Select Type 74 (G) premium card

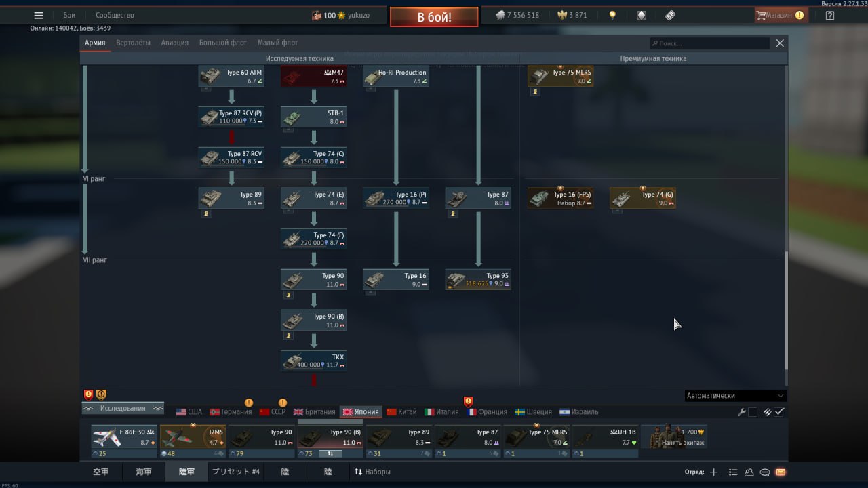[x=642, y=199]
